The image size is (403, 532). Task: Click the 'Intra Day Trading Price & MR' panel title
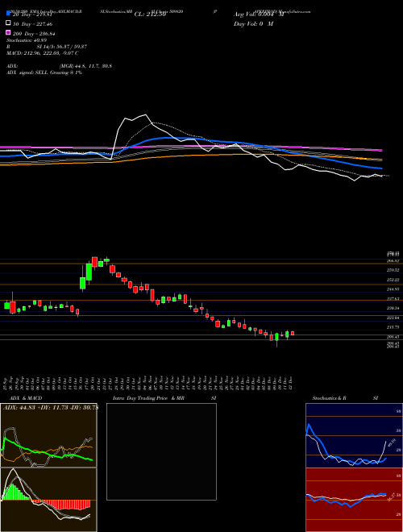tap(148, 398)
